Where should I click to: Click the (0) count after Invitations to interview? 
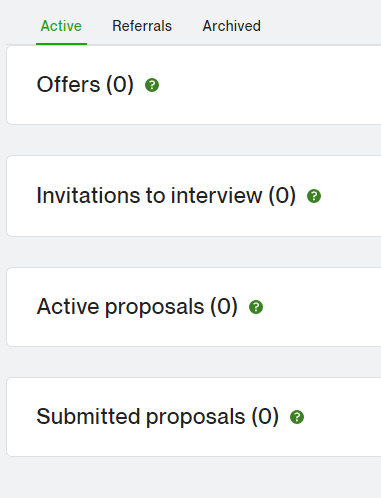[x=282, y=195]
